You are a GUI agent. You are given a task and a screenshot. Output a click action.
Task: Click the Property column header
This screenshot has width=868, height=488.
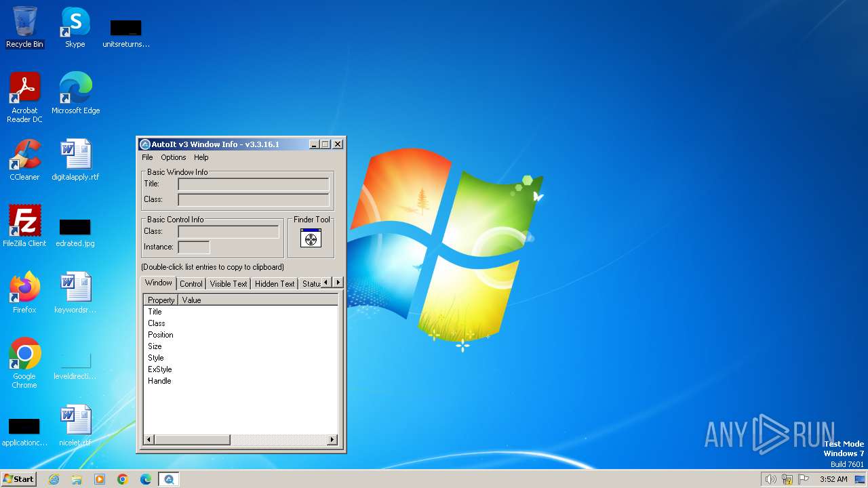tap(161, 300)
